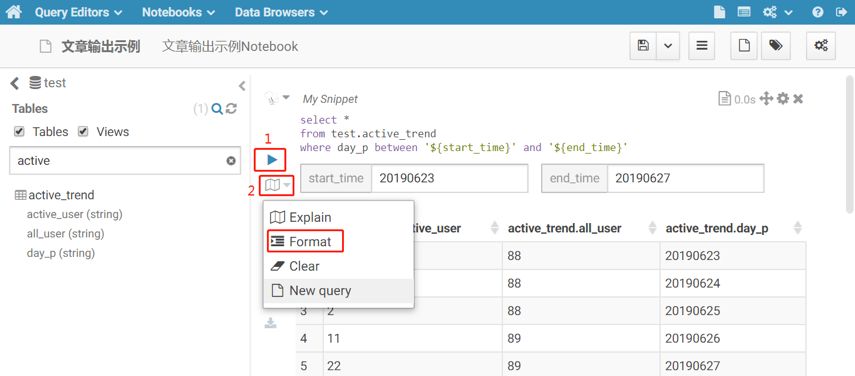Open the admin gears dropdown in top bar
The height and width of the screenshot is (376, 855).
777,12
